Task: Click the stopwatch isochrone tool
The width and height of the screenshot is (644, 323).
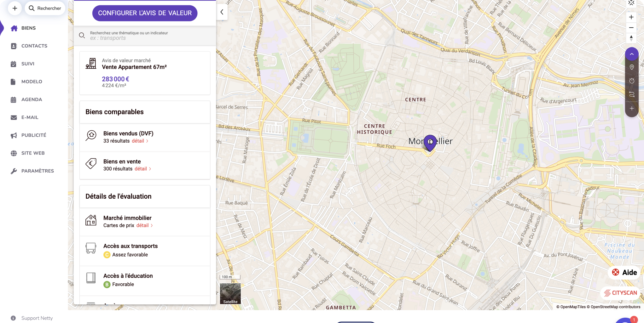Action: [x=632, y=81]
